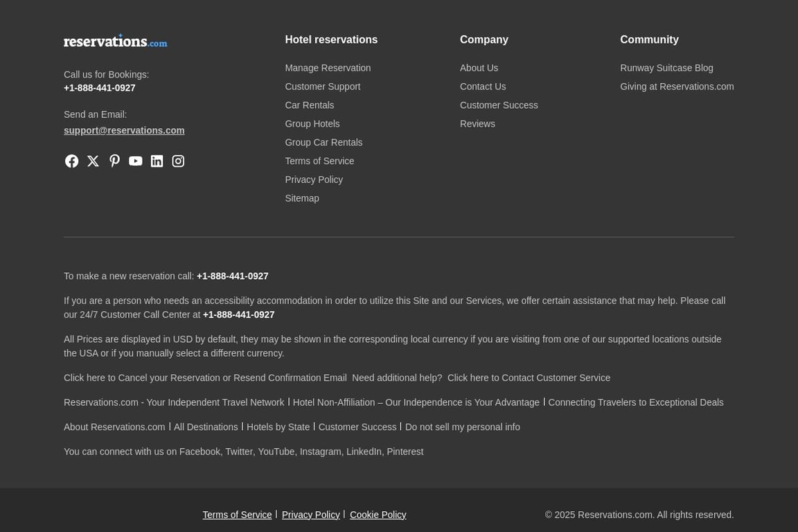Screen dimensions: 798x532
Task: Open the Instagram social icon
Action: pyautogui.click(x=178, y=161)
